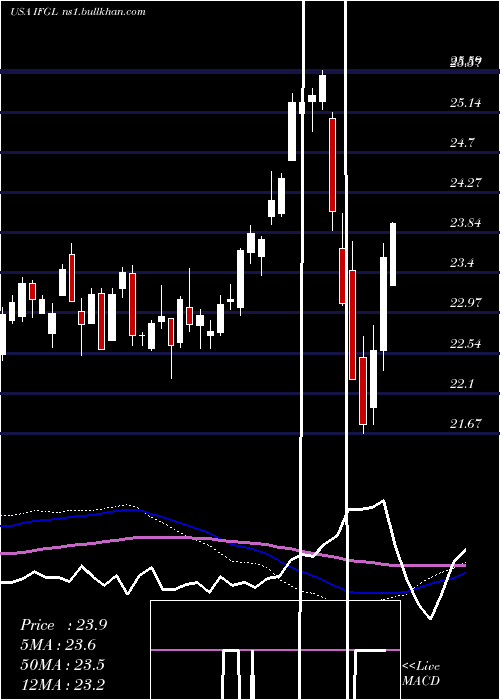Click the 24.27 price axis label
Viewport: 500px width, 700px height.
[466, 183]
